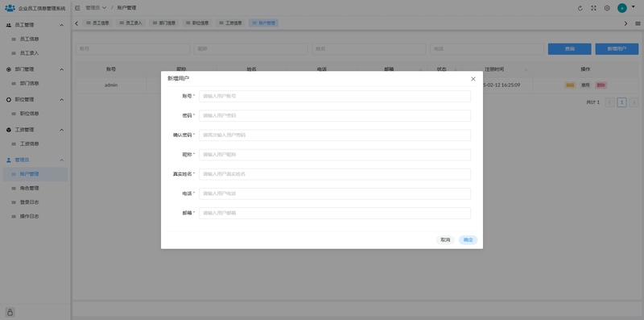
Task: Switch to the 职位信息 tab in the tab bar
Action: 197,23
